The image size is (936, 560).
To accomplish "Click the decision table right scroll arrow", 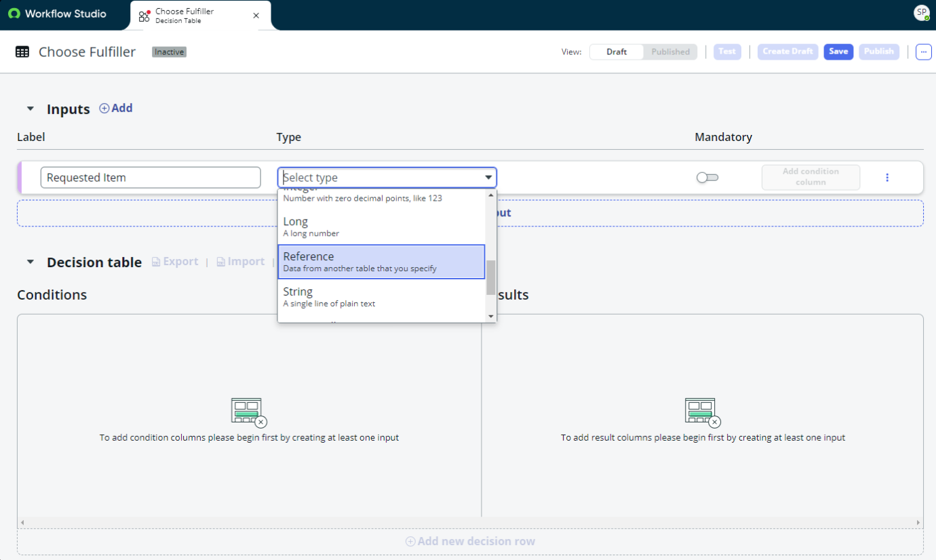I will pyautogui.click(x=918, y=523).
